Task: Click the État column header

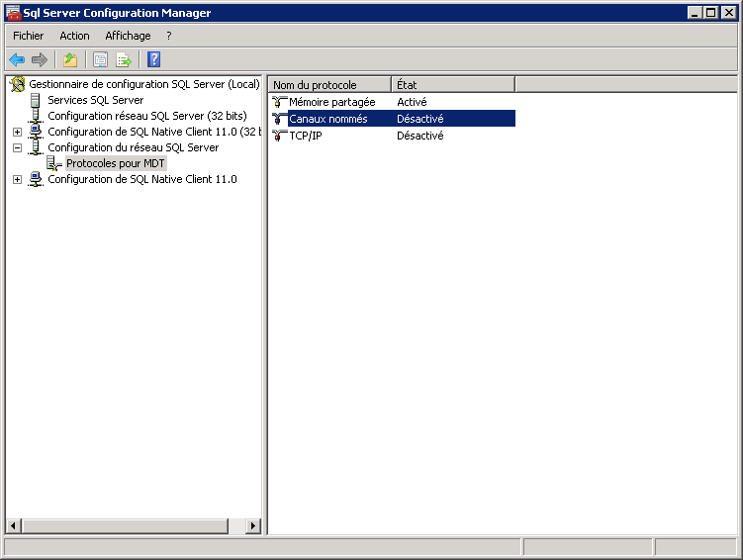Action: (x=452, y=85)
